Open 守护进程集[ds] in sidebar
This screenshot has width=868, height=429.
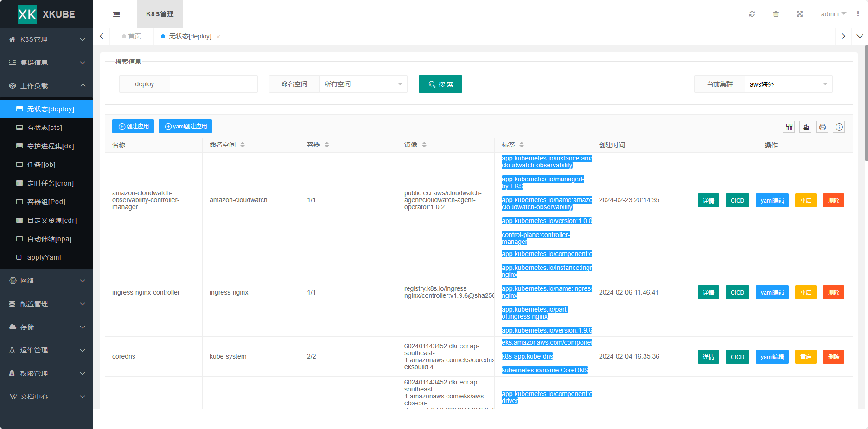(46, 146)
